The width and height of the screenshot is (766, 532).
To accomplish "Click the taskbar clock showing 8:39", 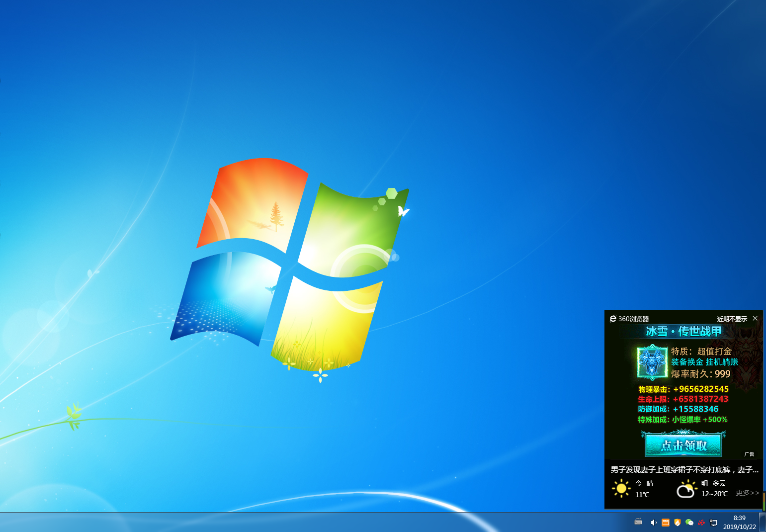I will pos(739,522).
